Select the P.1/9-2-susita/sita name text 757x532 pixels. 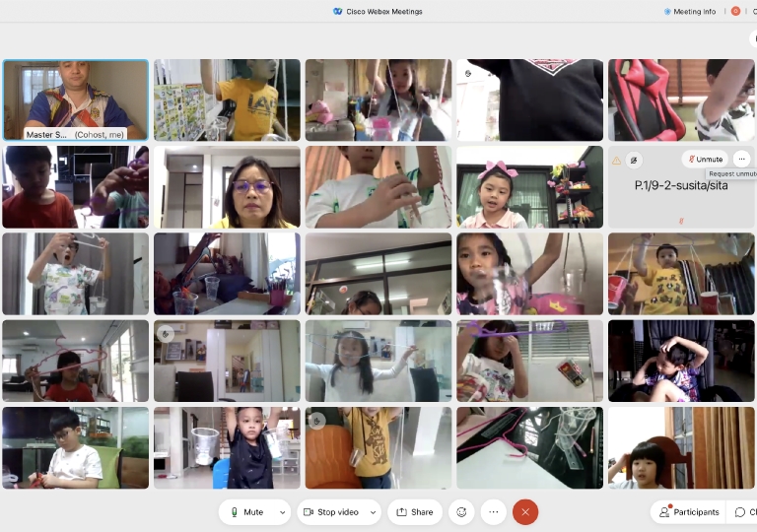click(x=681, y=185)
